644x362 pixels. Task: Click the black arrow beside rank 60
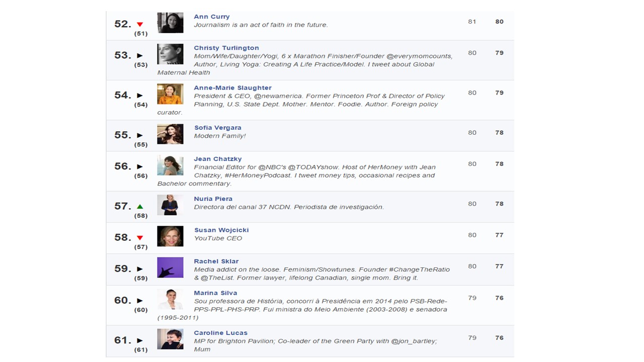coord(140,301)
